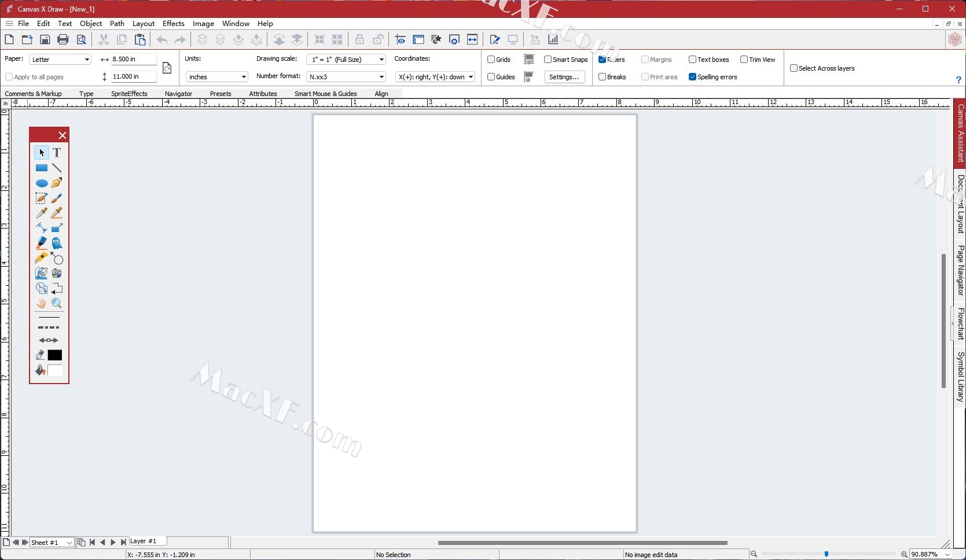This screenshot has width=966, height=560.
Task: Click the help question mark icon
Action: point(958,80)
